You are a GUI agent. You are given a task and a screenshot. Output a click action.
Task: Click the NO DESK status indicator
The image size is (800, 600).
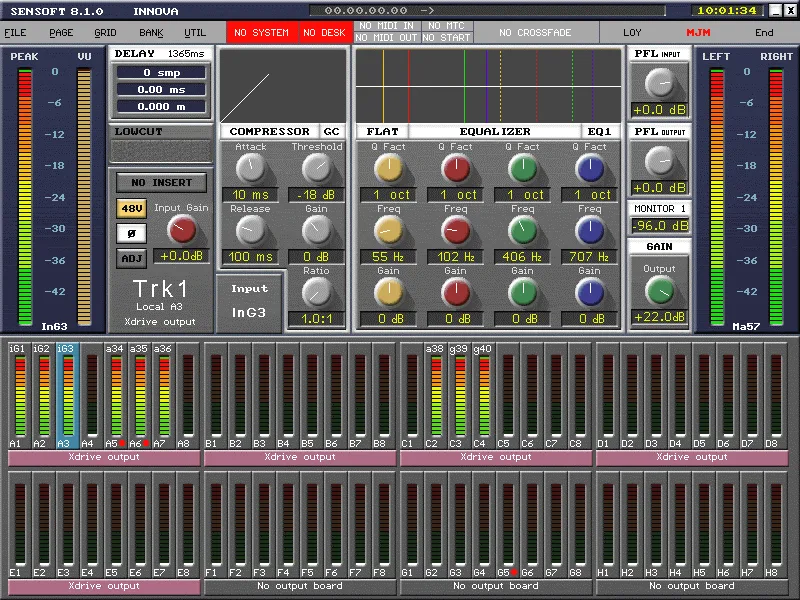click(x=324, y=33)
